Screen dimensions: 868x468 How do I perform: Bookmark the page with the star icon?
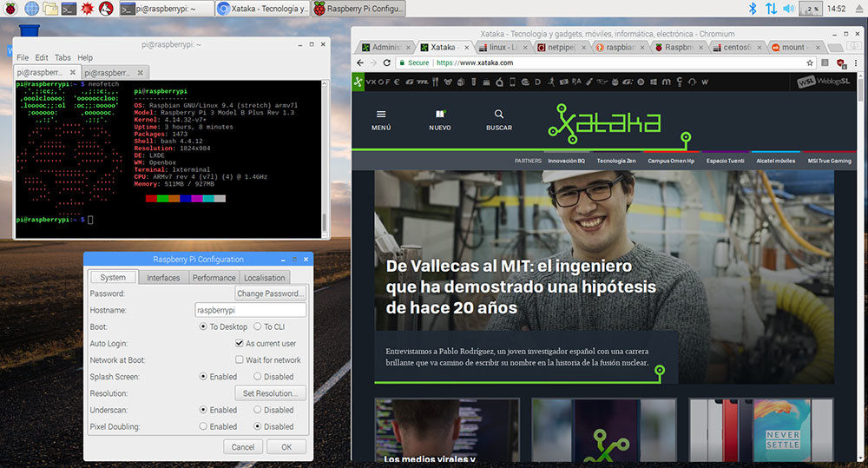coord(809,63)
